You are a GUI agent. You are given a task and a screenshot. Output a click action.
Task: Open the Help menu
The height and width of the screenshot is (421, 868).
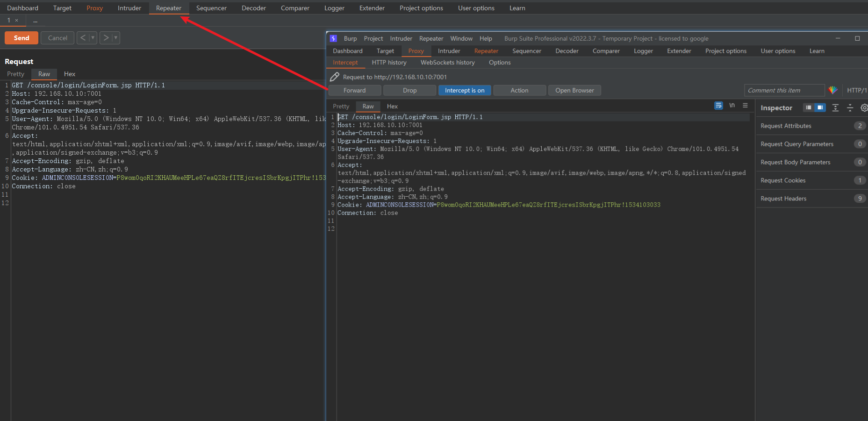pos(486,38)
